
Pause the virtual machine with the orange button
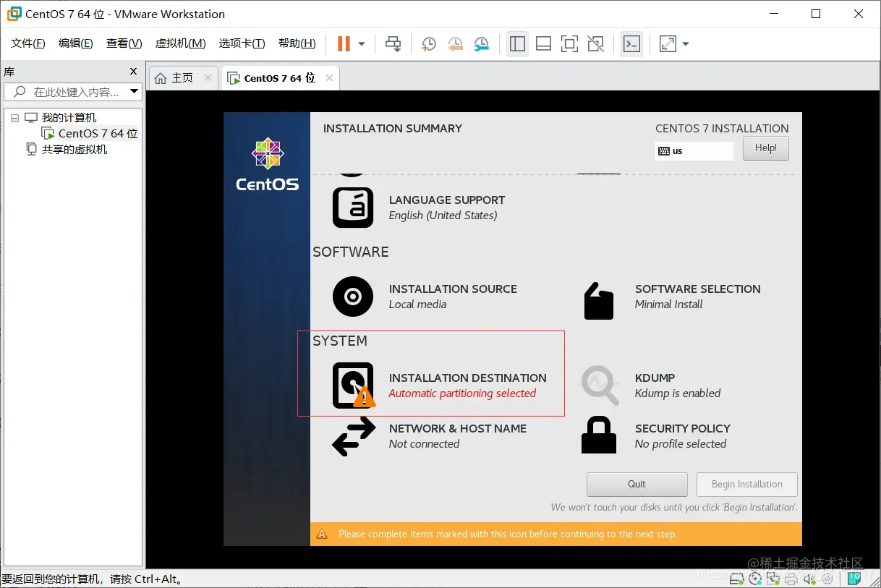(344, 44)
